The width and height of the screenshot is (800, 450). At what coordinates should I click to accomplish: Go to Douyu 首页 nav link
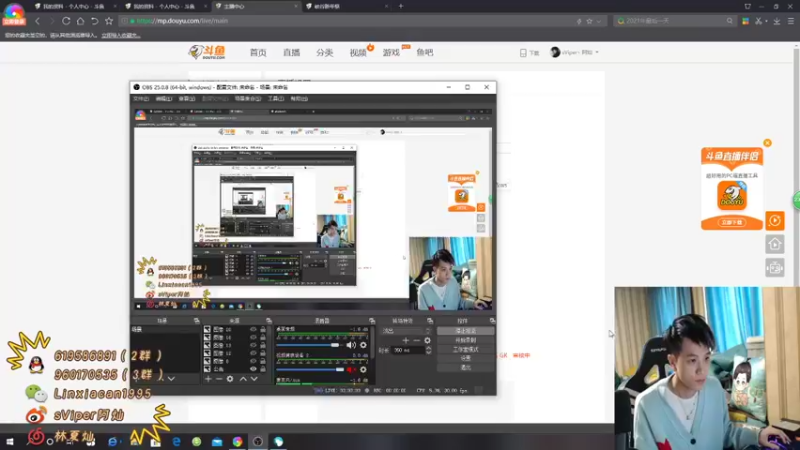pos(258,53)
